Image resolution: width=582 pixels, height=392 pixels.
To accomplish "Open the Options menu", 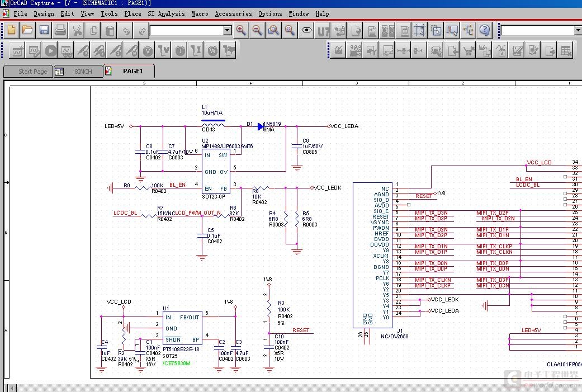I will (270, 14).
